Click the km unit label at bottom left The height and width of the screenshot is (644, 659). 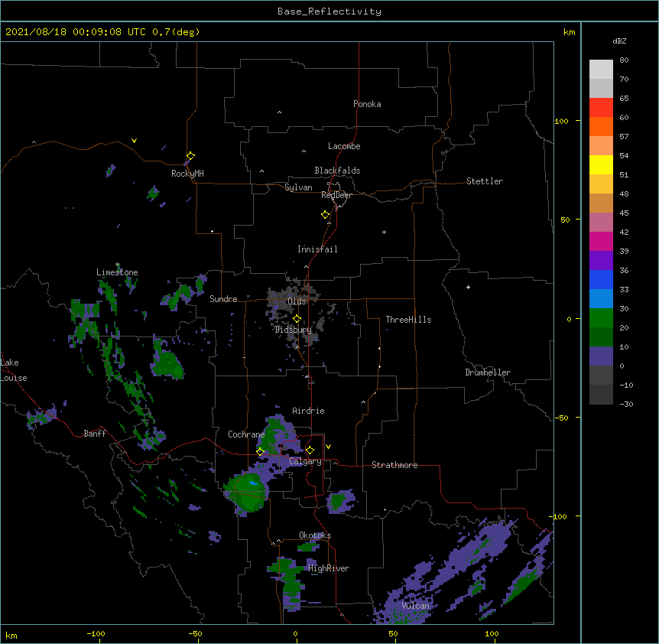click(x=11, y=636)
